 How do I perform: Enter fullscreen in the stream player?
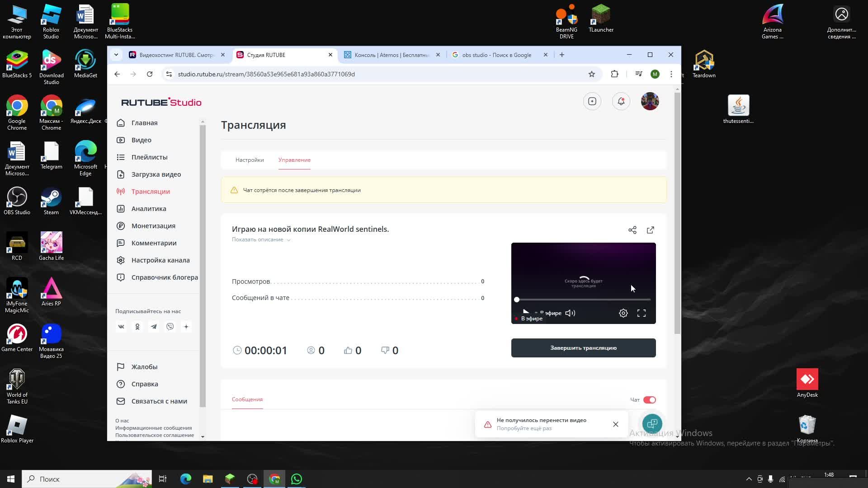(642, 313)
